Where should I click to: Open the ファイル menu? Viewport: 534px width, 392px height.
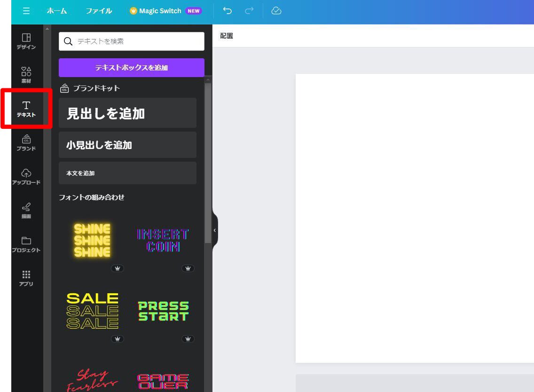point(99,11)
